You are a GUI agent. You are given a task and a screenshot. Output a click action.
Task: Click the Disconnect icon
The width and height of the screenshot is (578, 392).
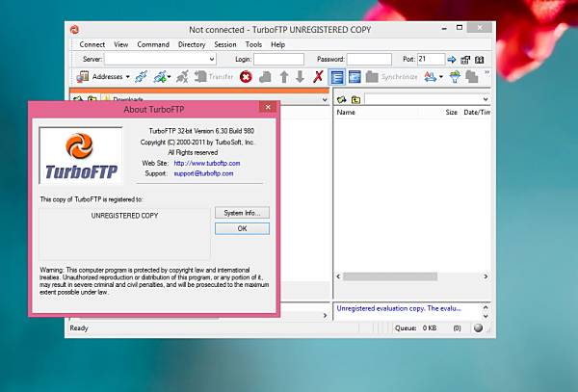(x=182, y=77)
